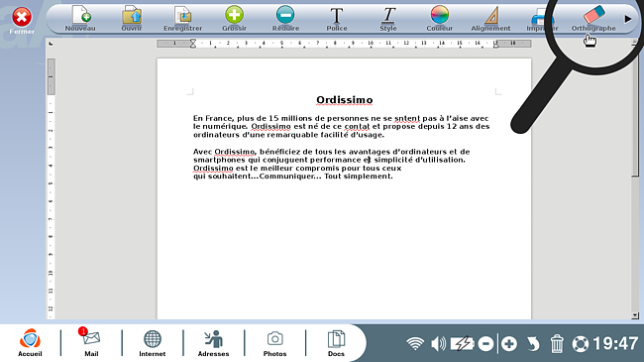644x362 pixels.
Task: Click the battery charging icon
Action: tap(462, 343)
